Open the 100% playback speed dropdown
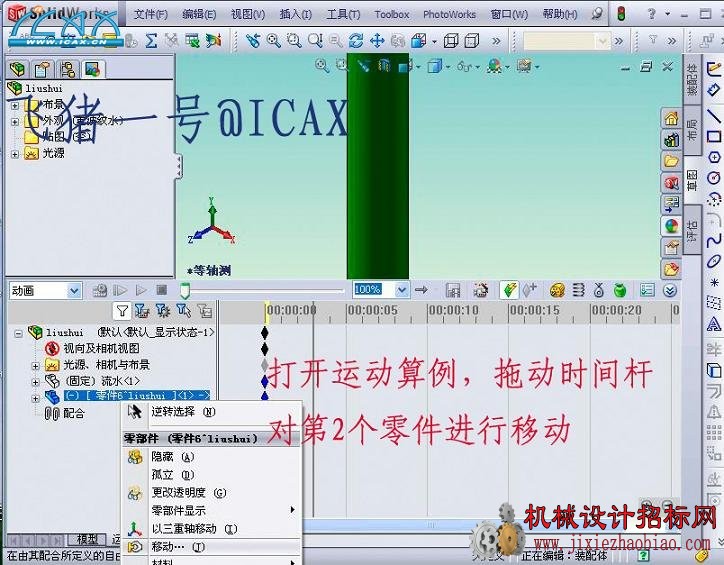This screenshot has height=565, width=724. (x=402, y=290)
